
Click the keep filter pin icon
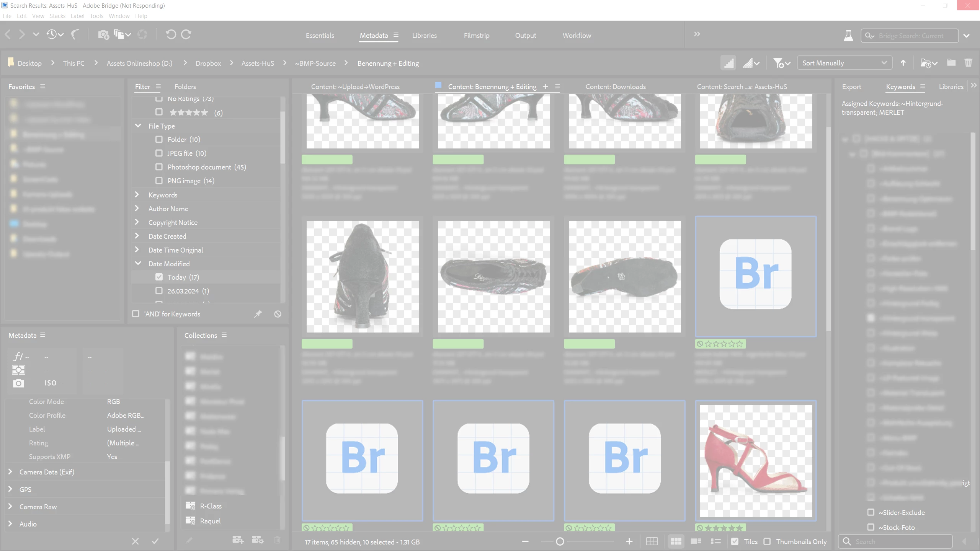tap(258, 314)
